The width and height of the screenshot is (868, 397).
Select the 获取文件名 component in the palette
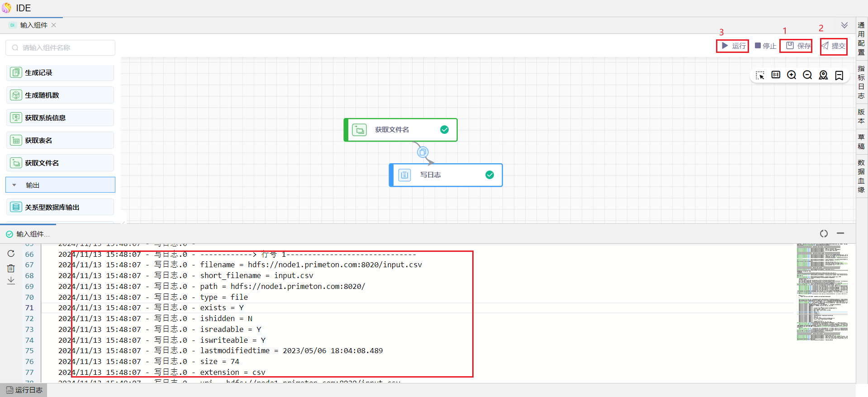point(60,163)
